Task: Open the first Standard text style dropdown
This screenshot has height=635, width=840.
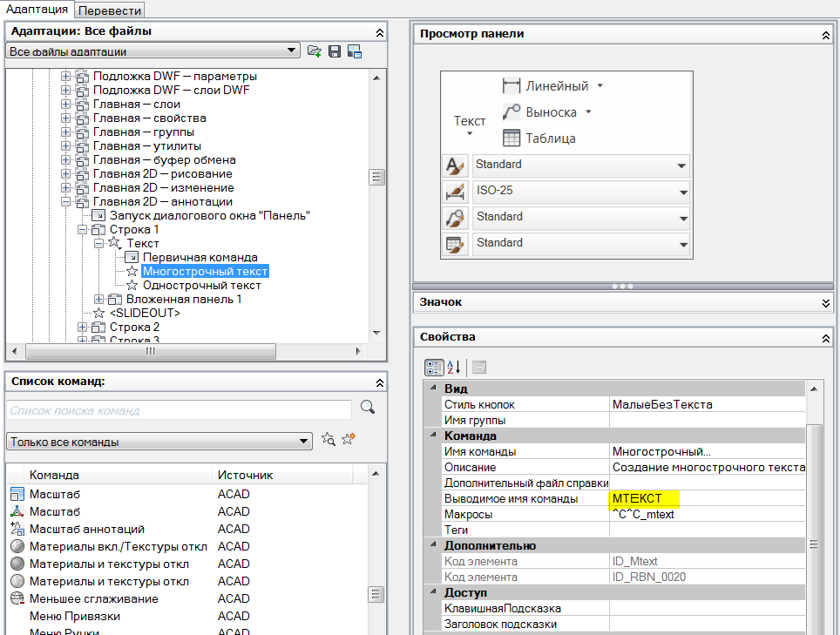Action: [681, 166]
